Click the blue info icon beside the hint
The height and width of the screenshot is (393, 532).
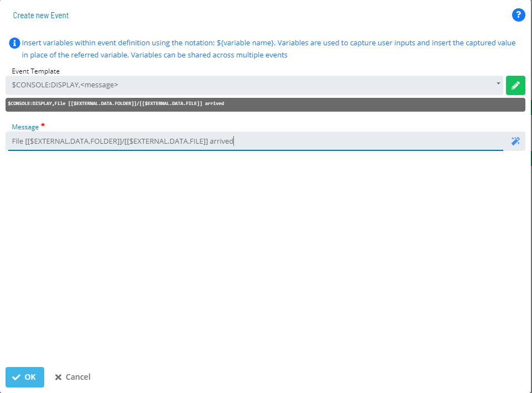click(14, 43)
